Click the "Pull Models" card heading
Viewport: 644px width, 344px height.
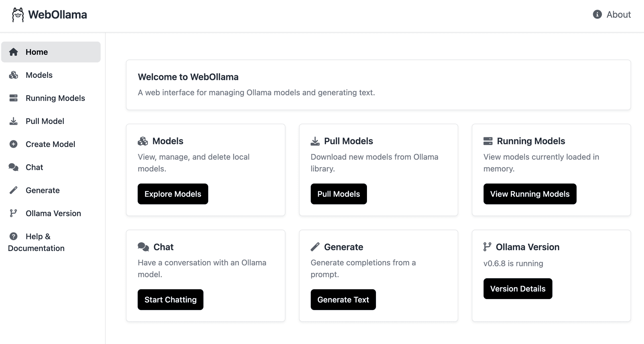348,141
